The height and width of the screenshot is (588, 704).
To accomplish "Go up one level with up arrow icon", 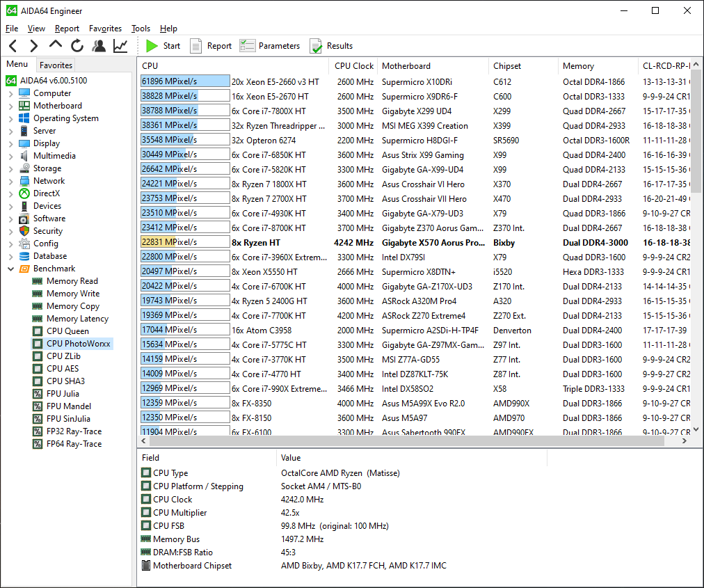I will tap(55, 45).
